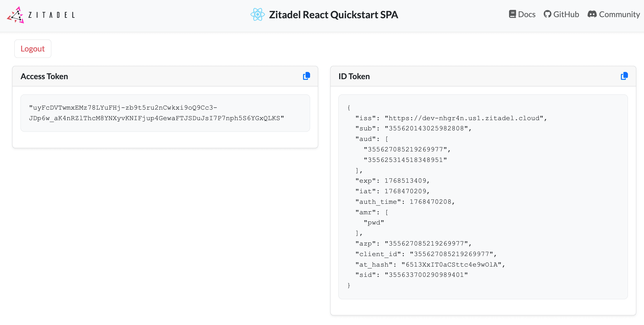644x325 pixels.
Task: Click the Docs book icon
Action: [512, 14]
